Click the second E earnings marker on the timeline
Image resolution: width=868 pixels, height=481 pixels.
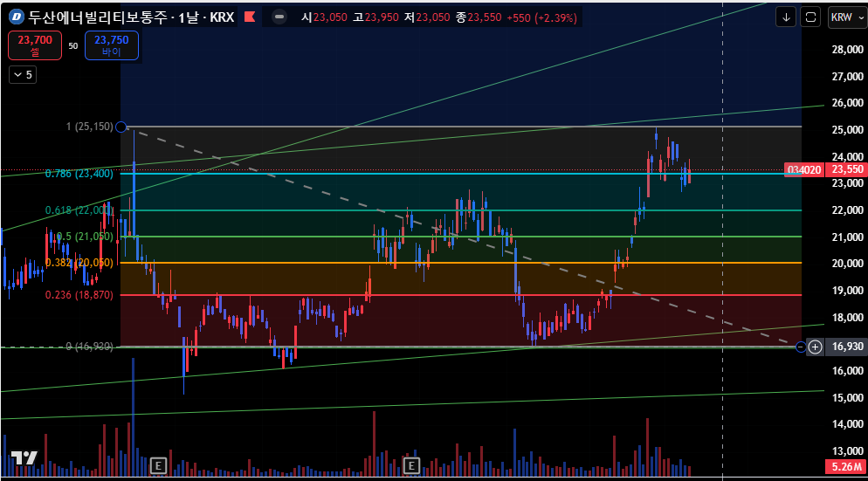[411, 466]
